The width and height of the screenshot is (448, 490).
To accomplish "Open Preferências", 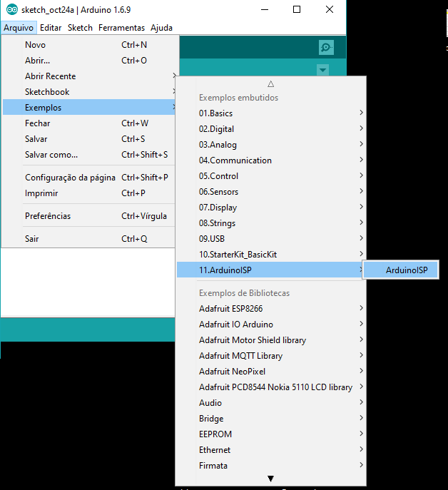I will coord(88,215).
